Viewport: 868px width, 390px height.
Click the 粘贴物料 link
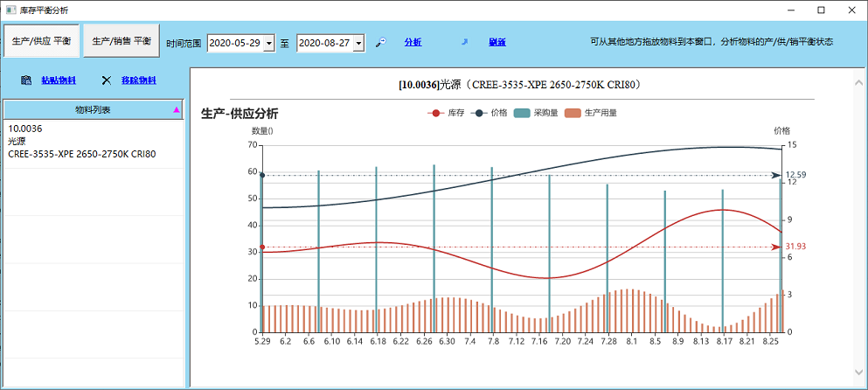(x=59, y=80)
